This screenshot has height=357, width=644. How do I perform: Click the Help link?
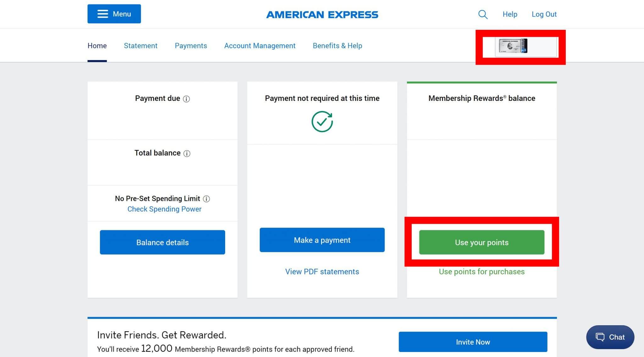[x=510, y=14]
